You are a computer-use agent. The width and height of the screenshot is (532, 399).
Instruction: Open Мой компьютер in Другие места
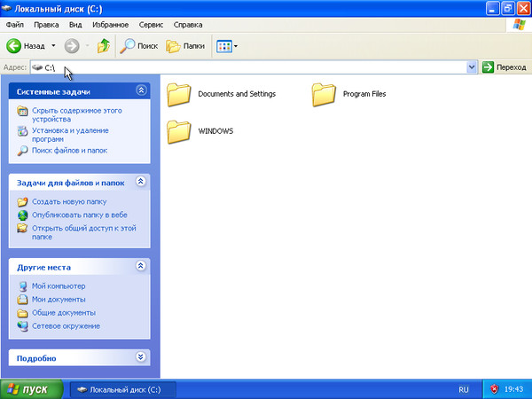[59, 286]
